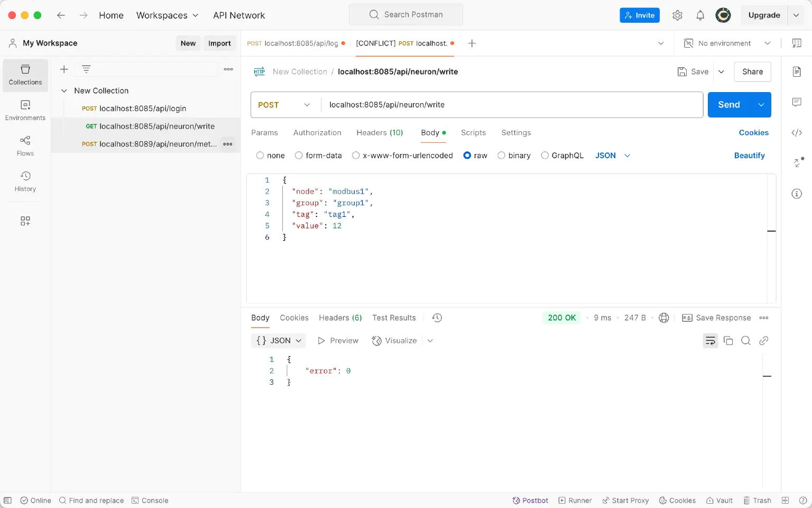This screenshot has width=812, height=508.
Task: Copy response body with the copy icon
Action: coord(728,341)
